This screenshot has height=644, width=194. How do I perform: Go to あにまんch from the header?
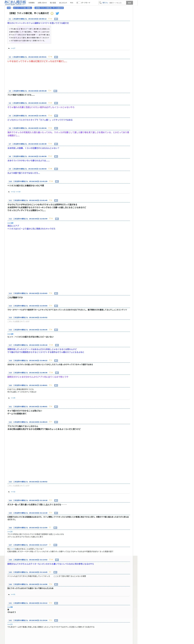point(63,3)
